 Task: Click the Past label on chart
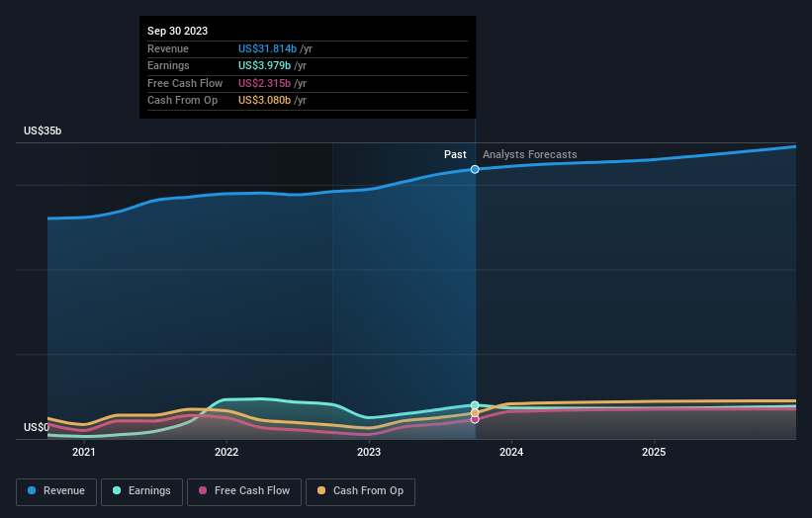(x=455, y=154)
